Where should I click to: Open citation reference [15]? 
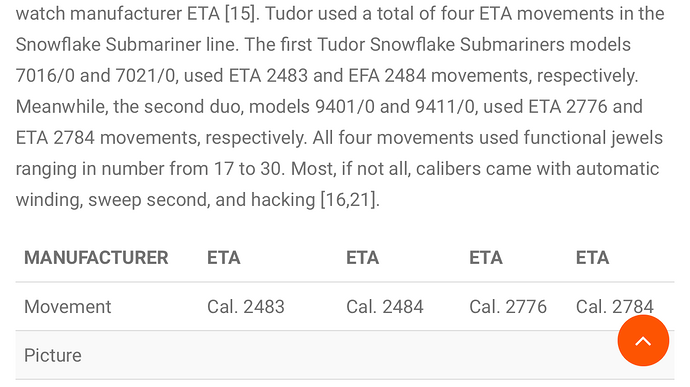click(x=240, y=14)
